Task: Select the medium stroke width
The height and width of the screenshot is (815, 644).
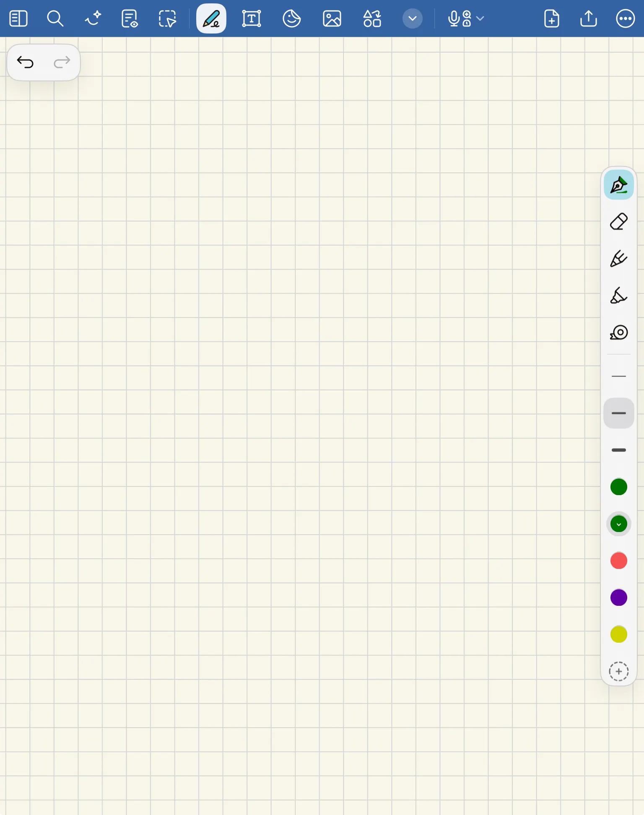Action: 618,413
